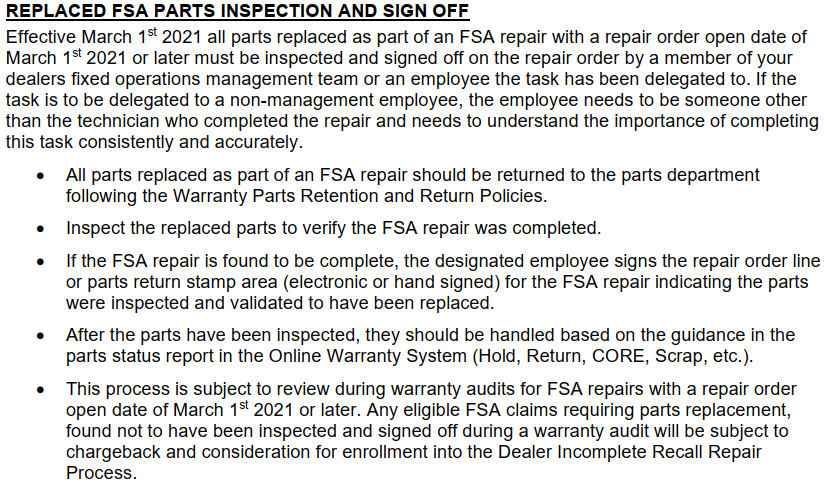This screenshot has width=825, height=485.
Task: Click the first bullet point marker
Action: [x=39, y=174]
